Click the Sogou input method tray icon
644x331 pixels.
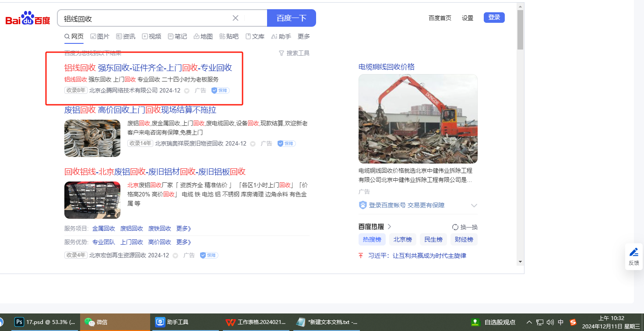click(x=573, y=322)
